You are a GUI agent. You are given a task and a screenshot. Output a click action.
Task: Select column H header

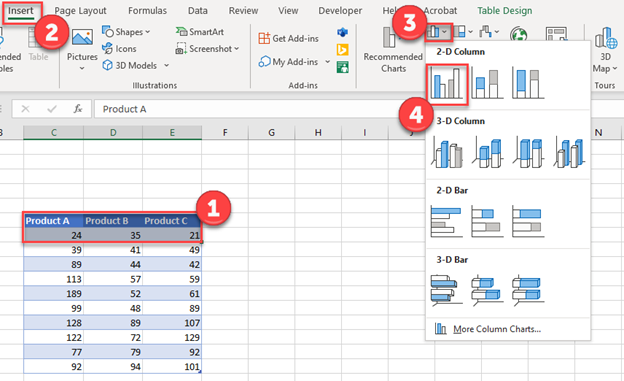318,133
